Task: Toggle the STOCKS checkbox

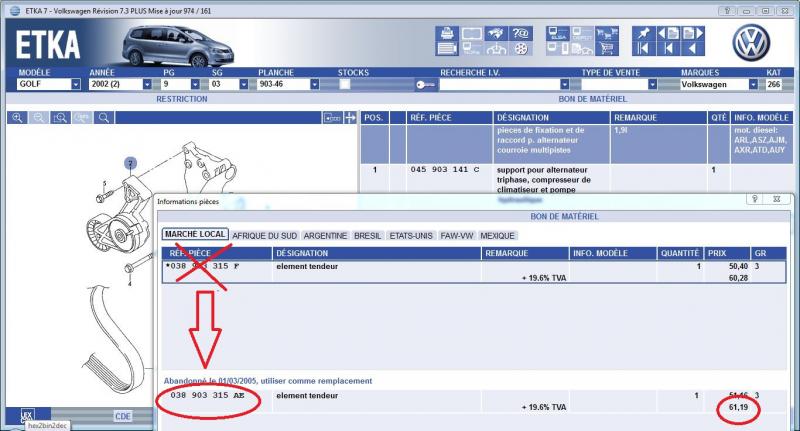Action: click(345, 84)
